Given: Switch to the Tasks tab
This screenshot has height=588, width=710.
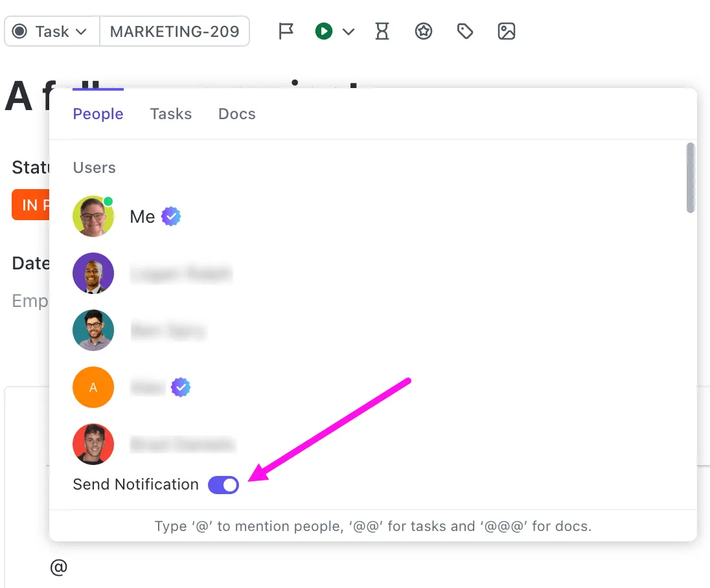Looking at the screenshot, I should pos(171,113).
